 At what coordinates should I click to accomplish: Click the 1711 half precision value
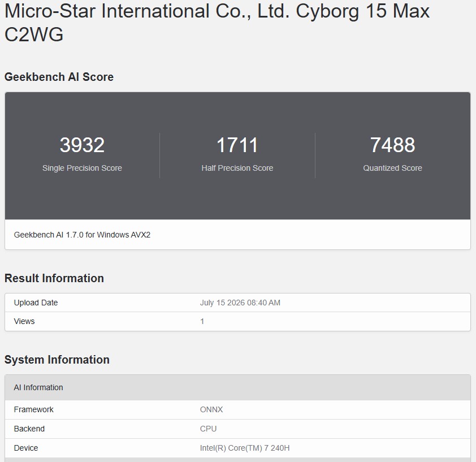[237, 145]
